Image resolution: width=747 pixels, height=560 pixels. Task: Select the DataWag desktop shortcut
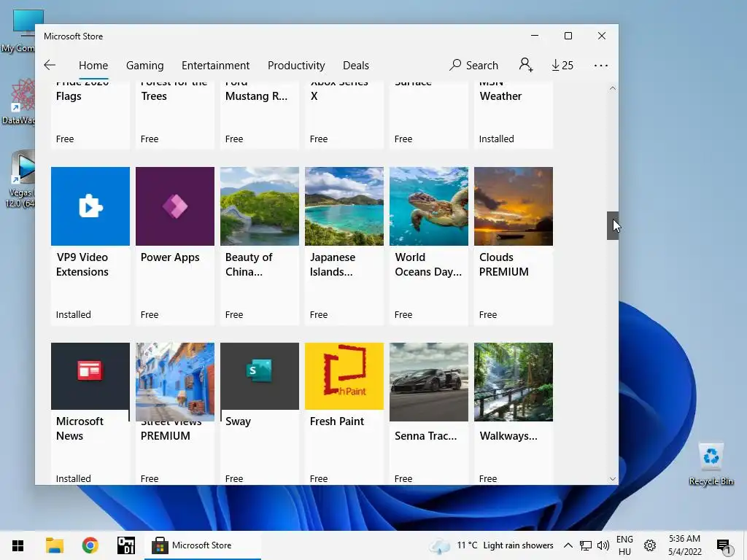click(x=19, y=101)
